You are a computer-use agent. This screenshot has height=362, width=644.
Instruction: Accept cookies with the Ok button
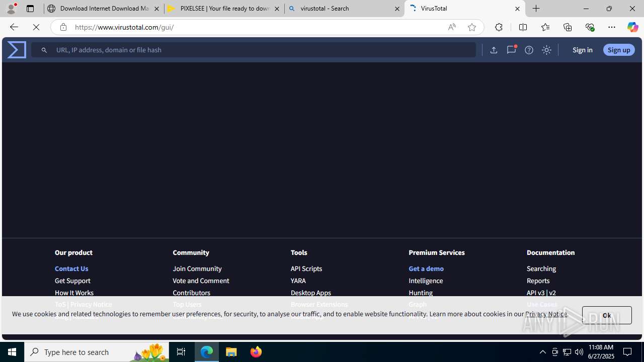[607, 315]
